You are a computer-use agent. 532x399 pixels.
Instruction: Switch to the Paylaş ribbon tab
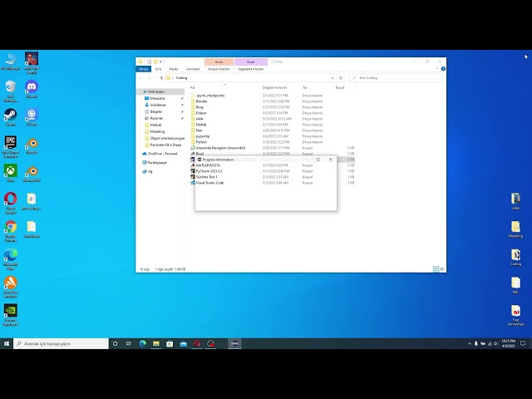[174, 69]
